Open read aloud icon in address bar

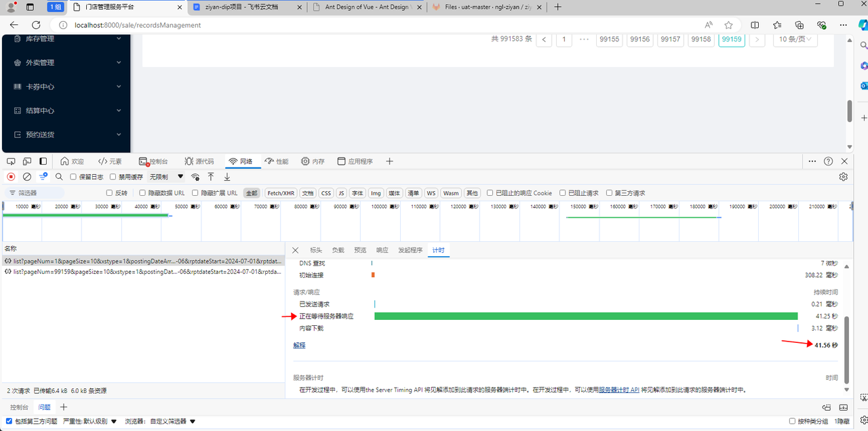(x=708, y=25)
